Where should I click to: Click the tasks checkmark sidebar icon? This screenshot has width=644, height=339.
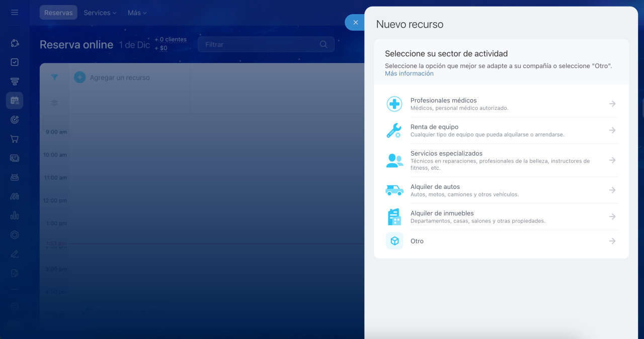(x=15, y=62)
